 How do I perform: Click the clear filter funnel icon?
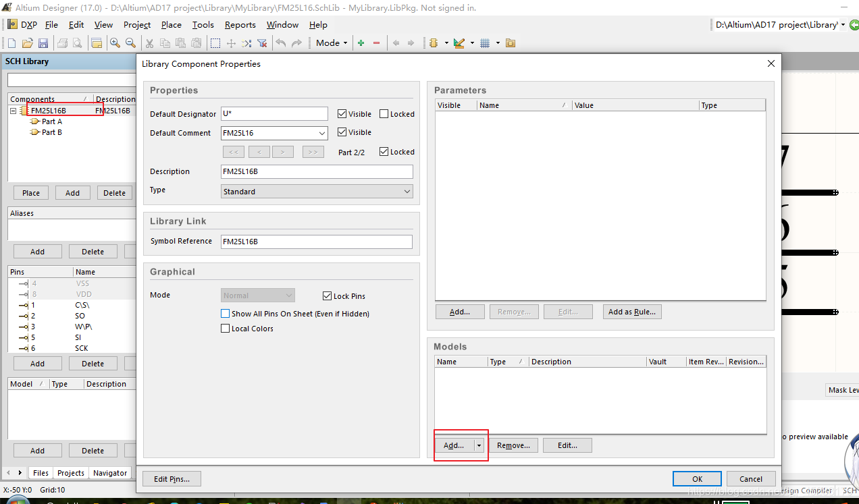262,43
